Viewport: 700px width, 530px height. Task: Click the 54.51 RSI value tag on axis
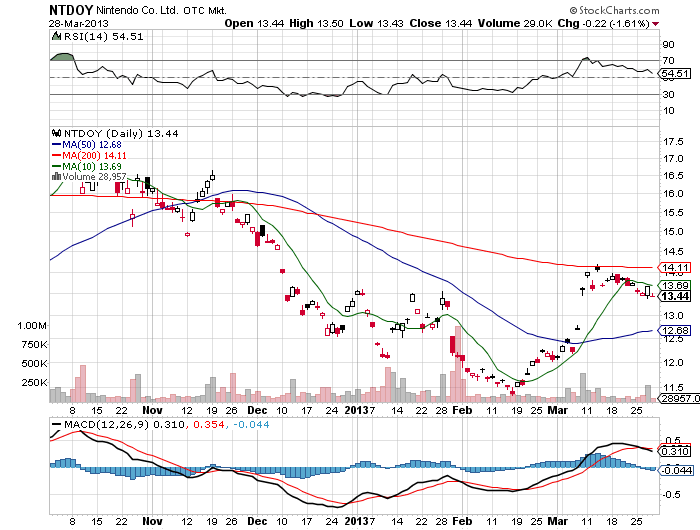(x=675, y=73)
